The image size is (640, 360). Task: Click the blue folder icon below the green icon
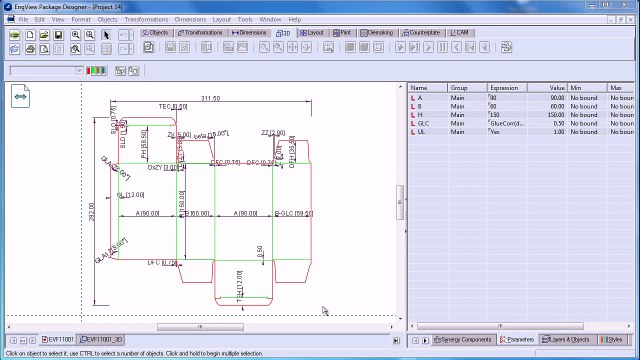(15, 49)
